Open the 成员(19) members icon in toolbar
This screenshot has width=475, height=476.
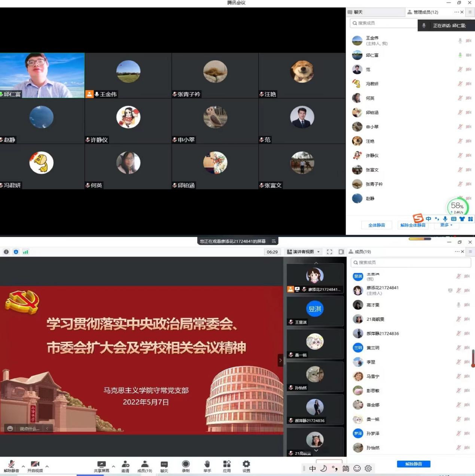(x=144, y=466)
